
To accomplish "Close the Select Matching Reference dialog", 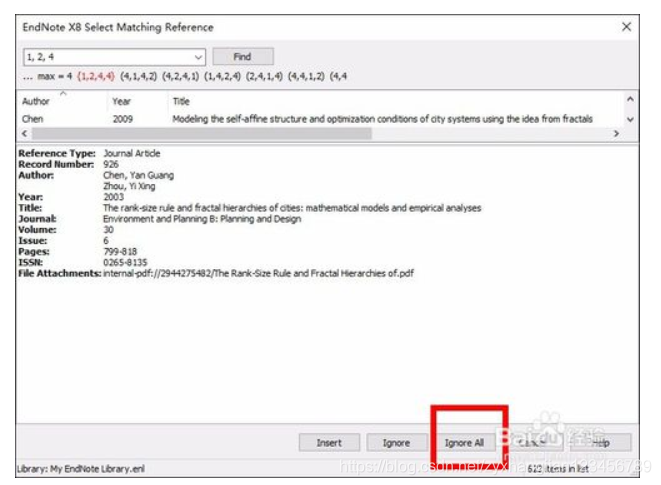I will 626,27.
